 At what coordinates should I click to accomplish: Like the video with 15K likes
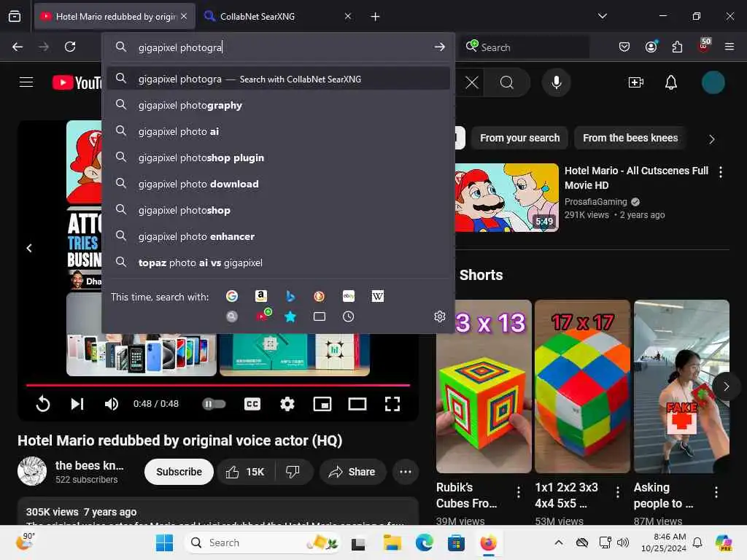click(x=245, y=472)
